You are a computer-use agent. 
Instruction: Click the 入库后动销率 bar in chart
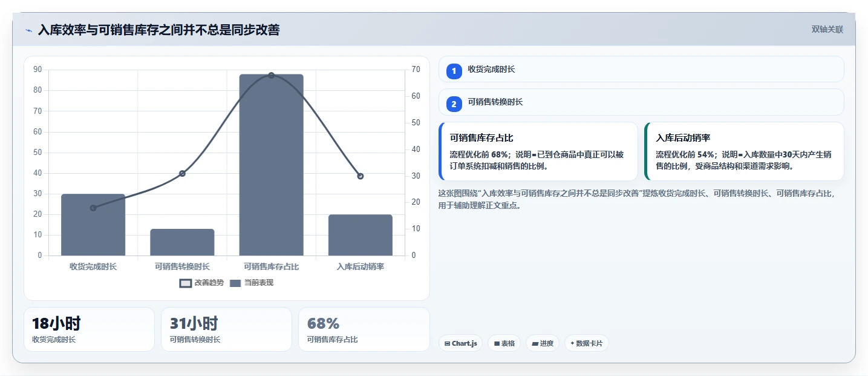[x=361, y=235]
